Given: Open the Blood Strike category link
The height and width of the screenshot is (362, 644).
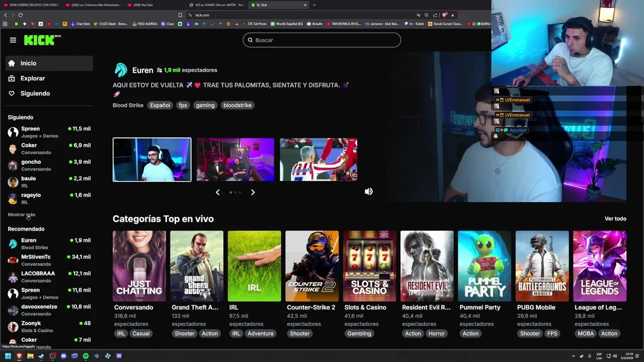Looking at the screenshot, I should click(x=128, y=105).
